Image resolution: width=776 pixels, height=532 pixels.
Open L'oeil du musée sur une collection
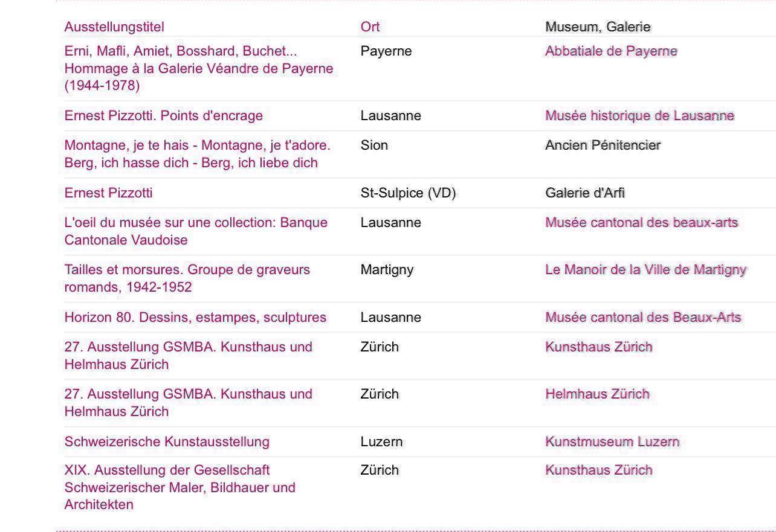[x=196, y=231]
